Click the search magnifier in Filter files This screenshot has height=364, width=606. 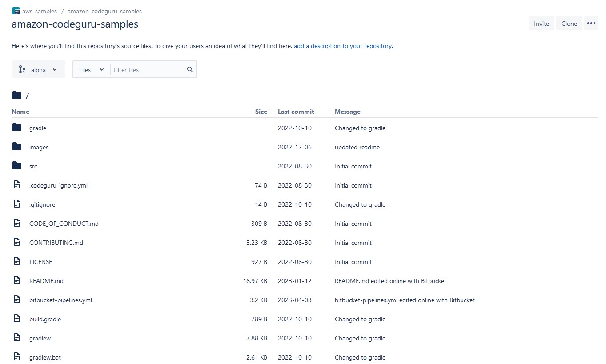pos(190,69)
